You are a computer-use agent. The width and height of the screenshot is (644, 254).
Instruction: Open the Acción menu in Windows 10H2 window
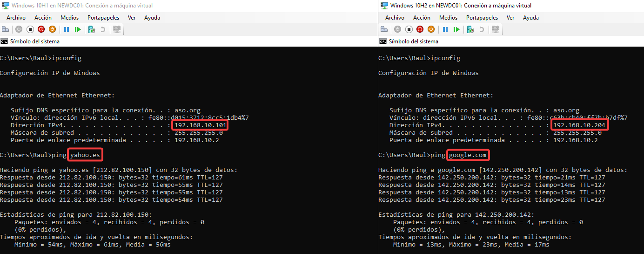(x=422, y=18)
